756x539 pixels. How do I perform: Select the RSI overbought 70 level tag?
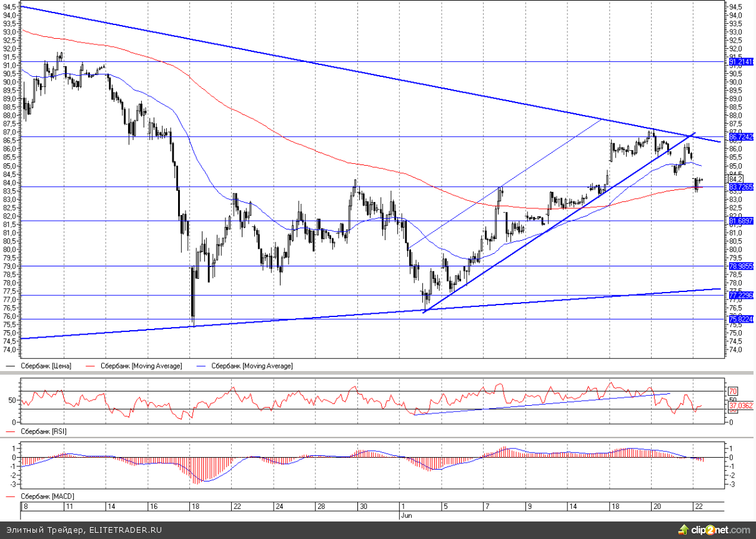pos(734,391)
